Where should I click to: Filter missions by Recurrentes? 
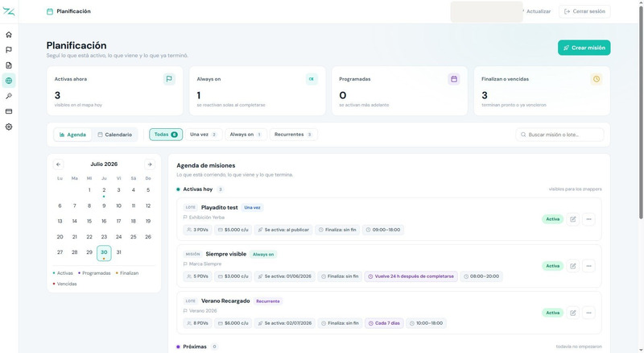pyautogui.click(x=293, y=135)
